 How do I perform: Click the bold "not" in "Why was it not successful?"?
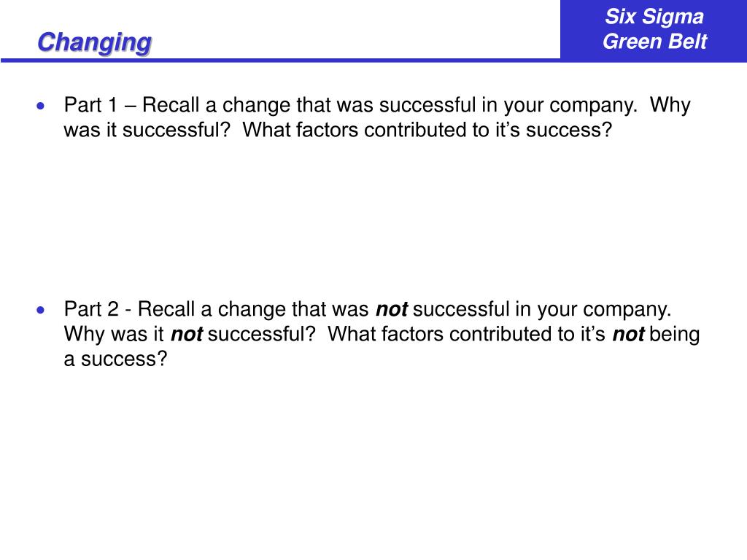pos(187,334)
